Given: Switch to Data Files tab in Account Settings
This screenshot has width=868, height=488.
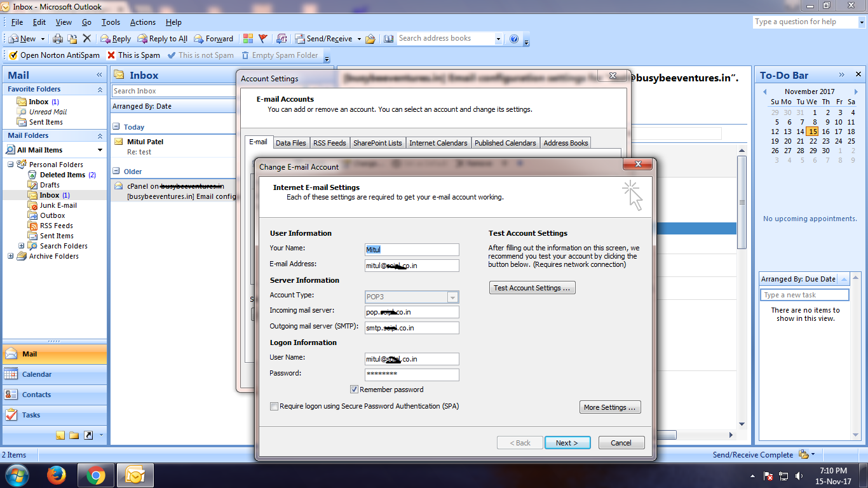Looking at the screenshot, I should (291, 143).
